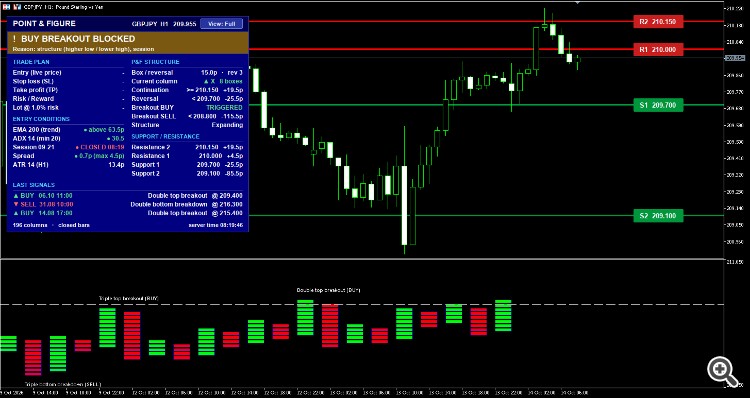Click the Reversal < 209.700 row
The image size is (750, 398).
[187, 99]
